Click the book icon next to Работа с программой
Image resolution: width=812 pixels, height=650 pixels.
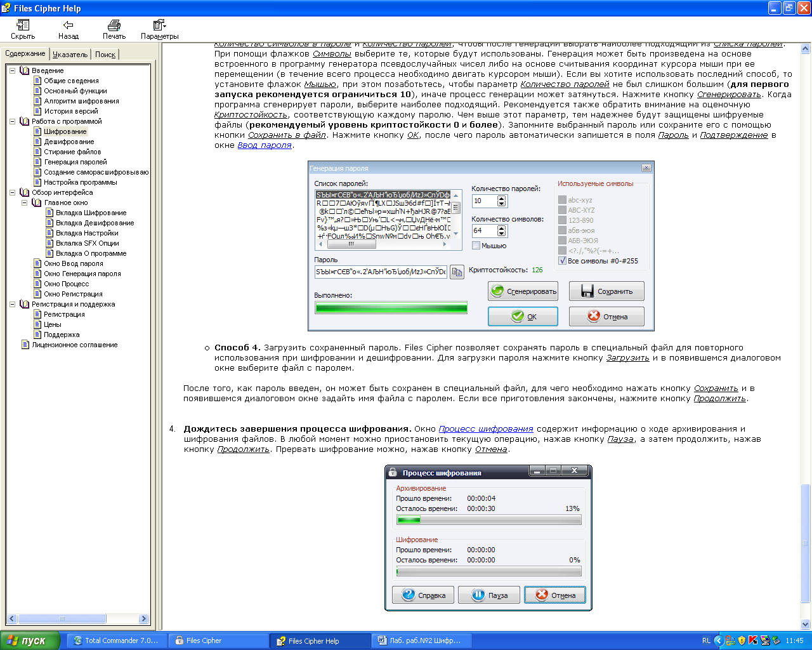(25, 121)
